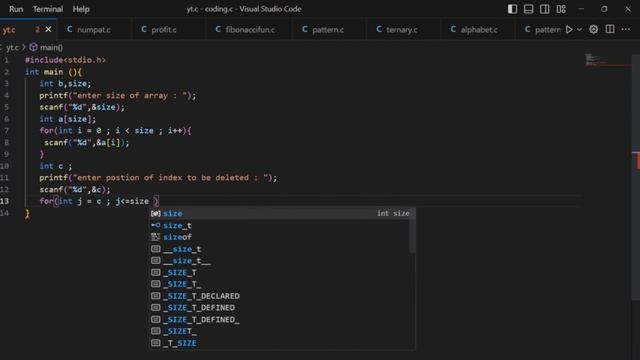The height and width of the screenshot is (360, 640).
Task: Select the main() breadcrumb symbol
Action: 46,47
